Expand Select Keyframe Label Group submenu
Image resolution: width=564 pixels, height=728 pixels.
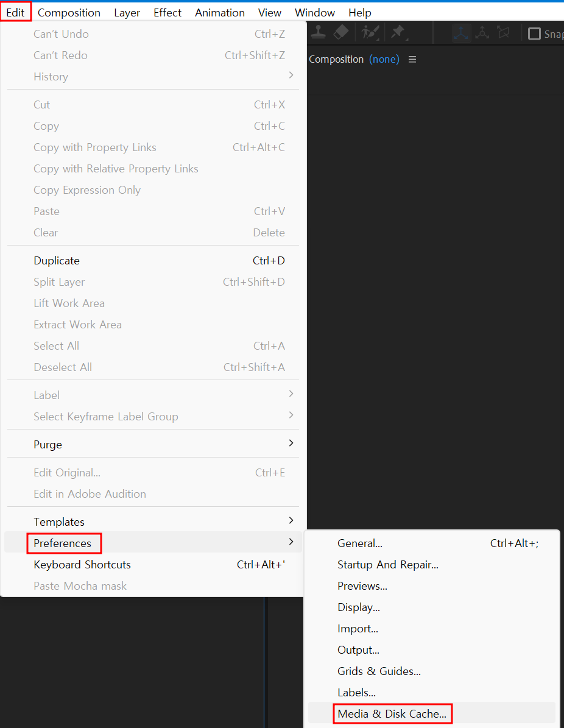point(153,417)
